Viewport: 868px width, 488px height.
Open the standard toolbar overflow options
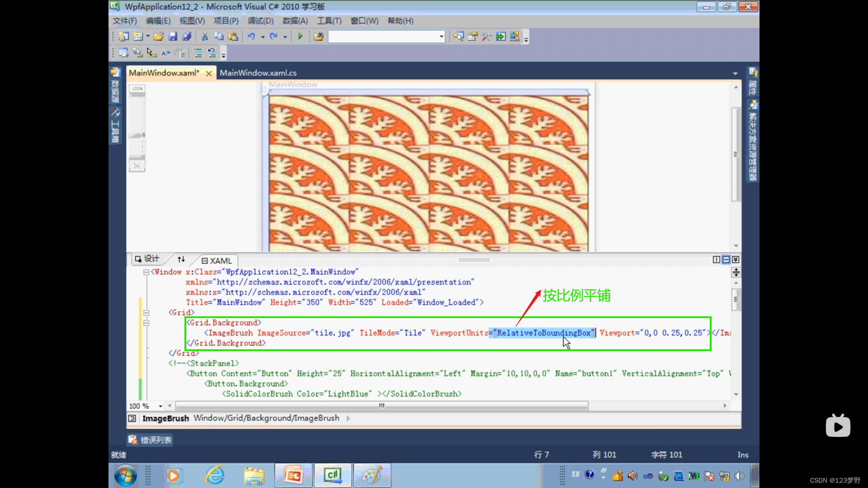coord(526,38)
